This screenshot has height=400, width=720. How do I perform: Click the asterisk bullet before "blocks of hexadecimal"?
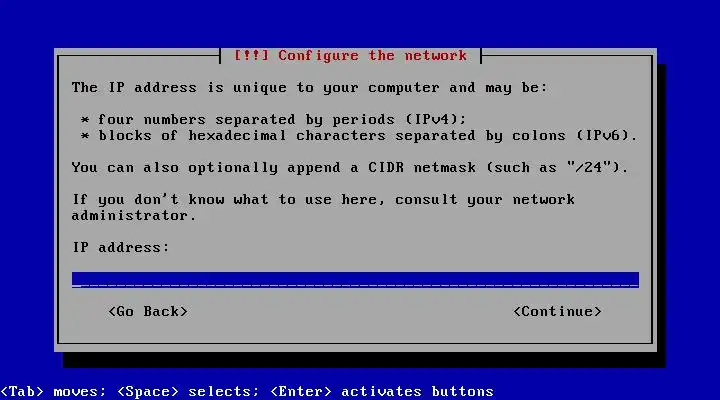pyautogui.click(x=85, y=136)
